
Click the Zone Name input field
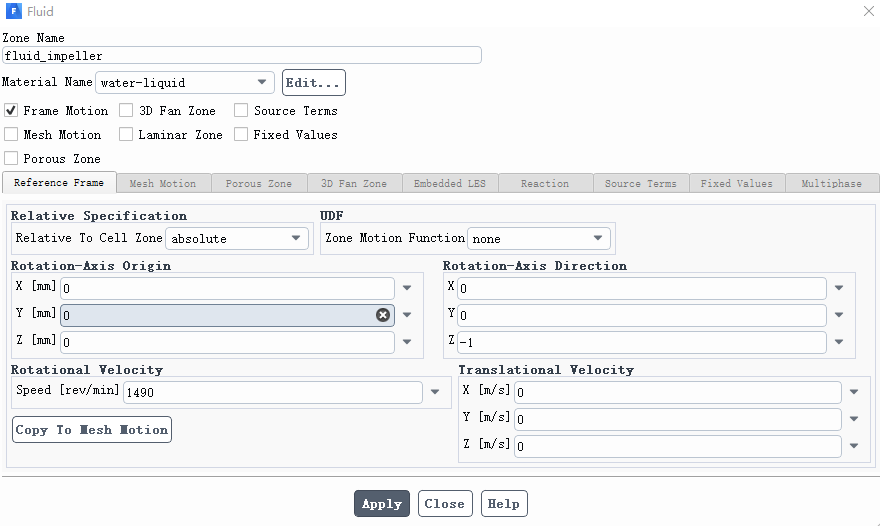242,56
